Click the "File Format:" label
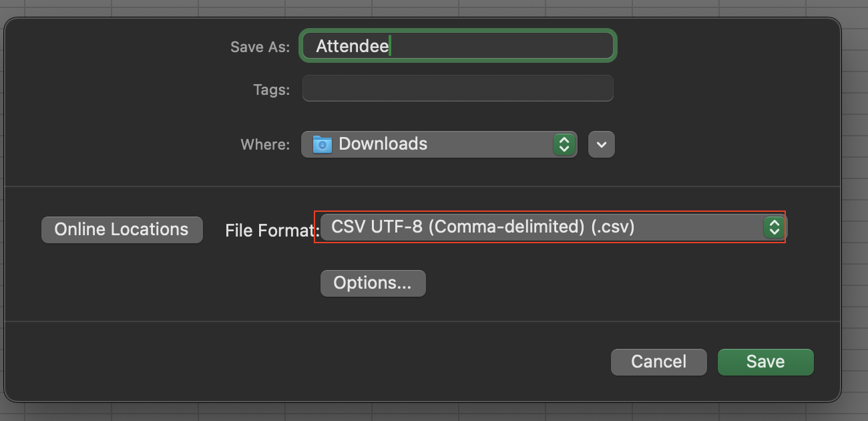The width and height of the screenshot is (868, 421). [269, 231]
